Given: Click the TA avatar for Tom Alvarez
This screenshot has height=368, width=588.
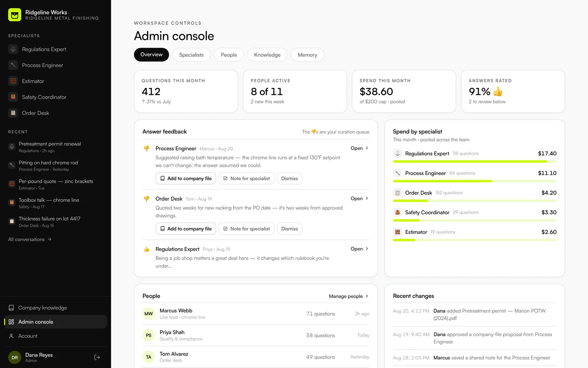Looking at the screenshot, I should click(149, 357).
